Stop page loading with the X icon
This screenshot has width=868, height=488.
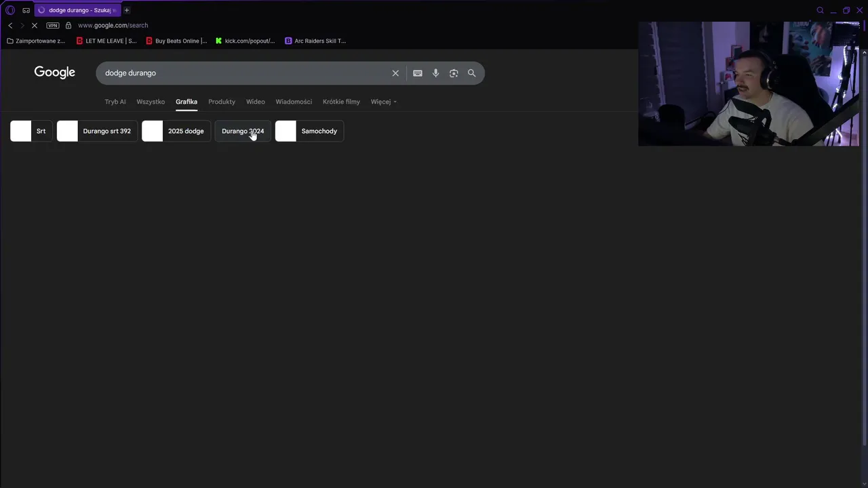coord(35,25)
